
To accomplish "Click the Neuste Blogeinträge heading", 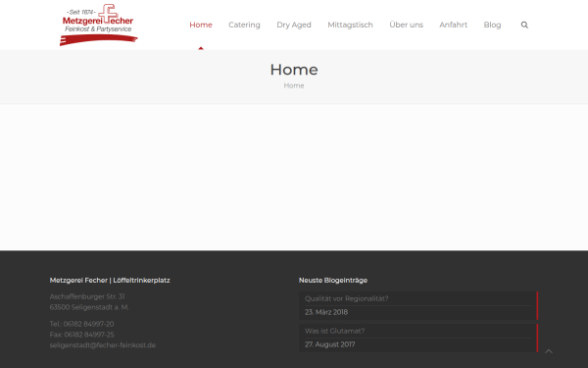I will (333, 280).
